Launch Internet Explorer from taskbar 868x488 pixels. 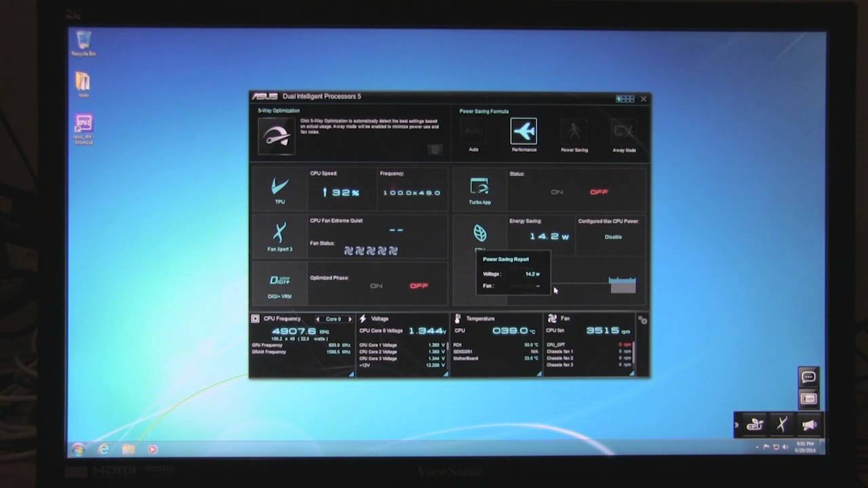[103, 449]
